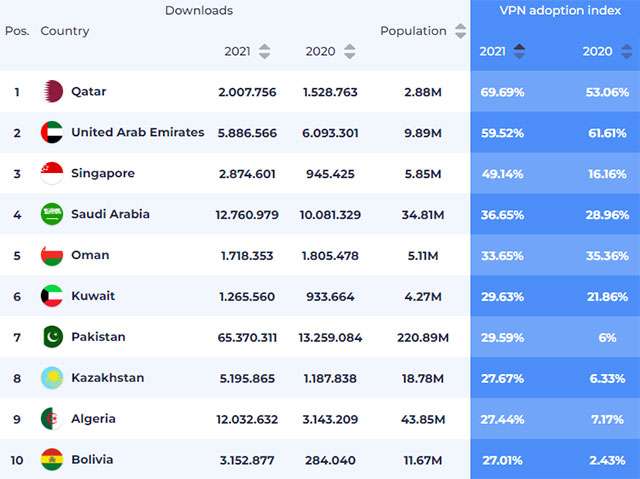Click the Country column header
The image size is (640, 479).
click(x=65, y=31)
